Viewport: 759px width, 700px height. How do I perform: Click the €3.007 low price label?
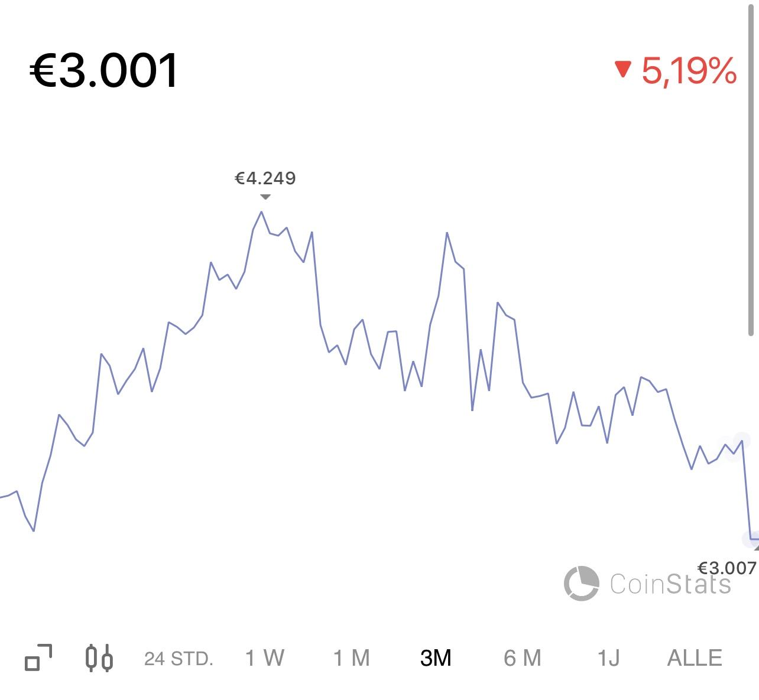click(726, 568)
